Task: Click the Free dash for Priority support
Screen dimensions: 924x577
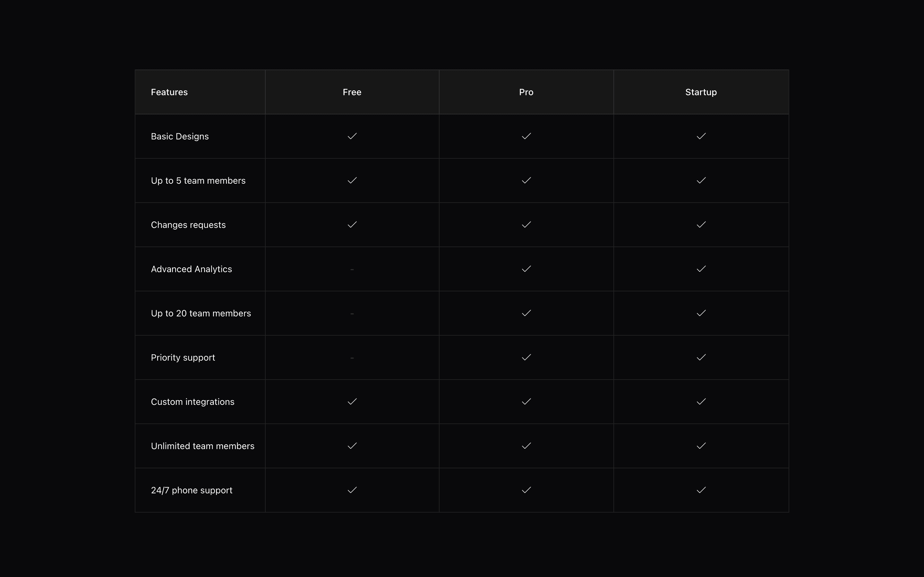Action: (x=352, y=358)
